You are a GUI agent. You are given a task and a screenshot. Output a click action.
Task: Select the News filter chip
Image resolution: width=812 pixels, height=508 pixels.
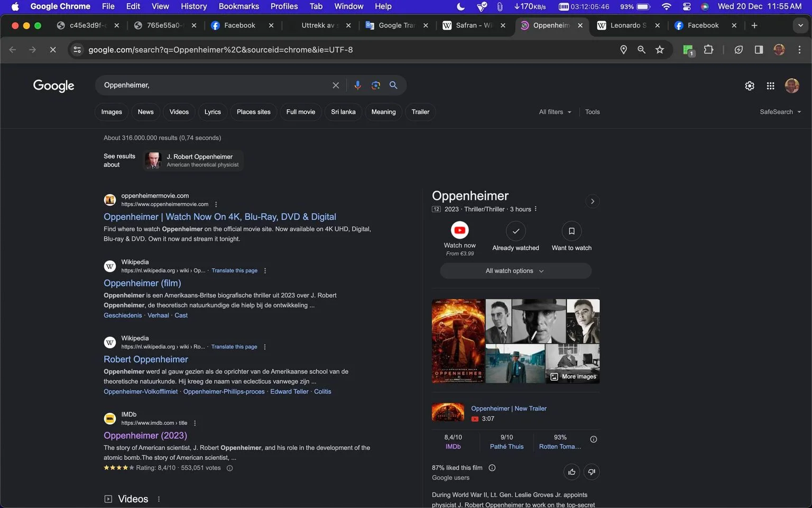(x=146, y=112)
